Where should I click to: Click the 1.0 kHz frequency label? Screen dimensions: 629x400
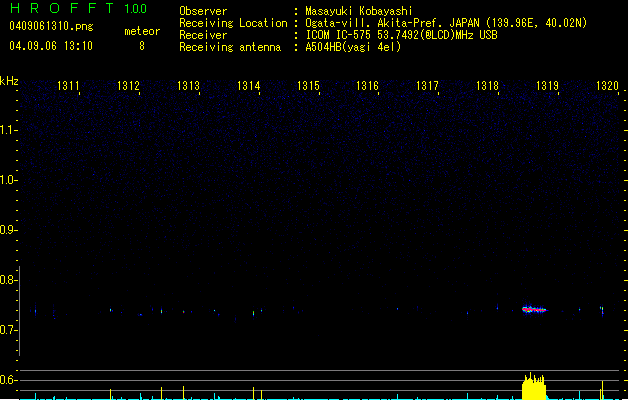[x=8, y=180]
